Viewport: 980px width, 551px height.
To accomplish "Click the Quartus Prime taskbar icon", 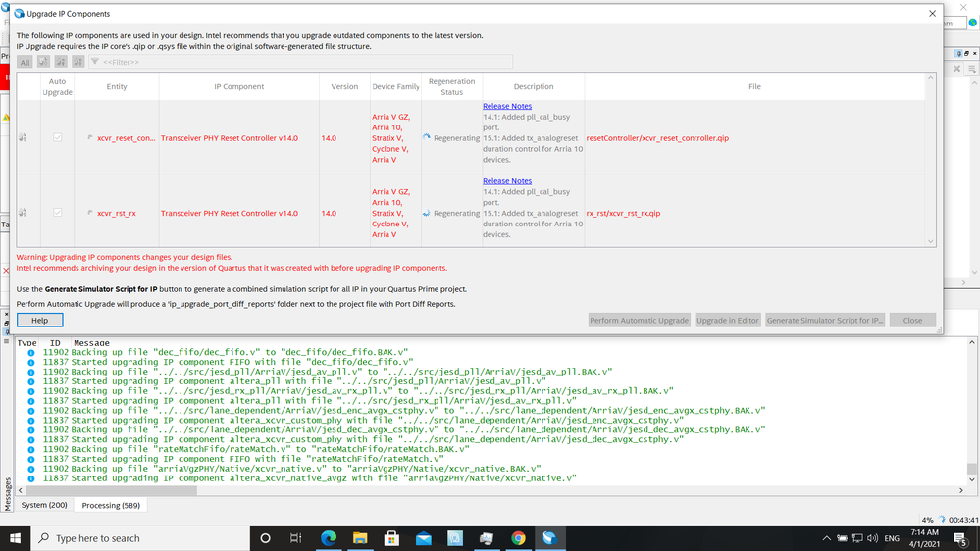I will [549, 538].
